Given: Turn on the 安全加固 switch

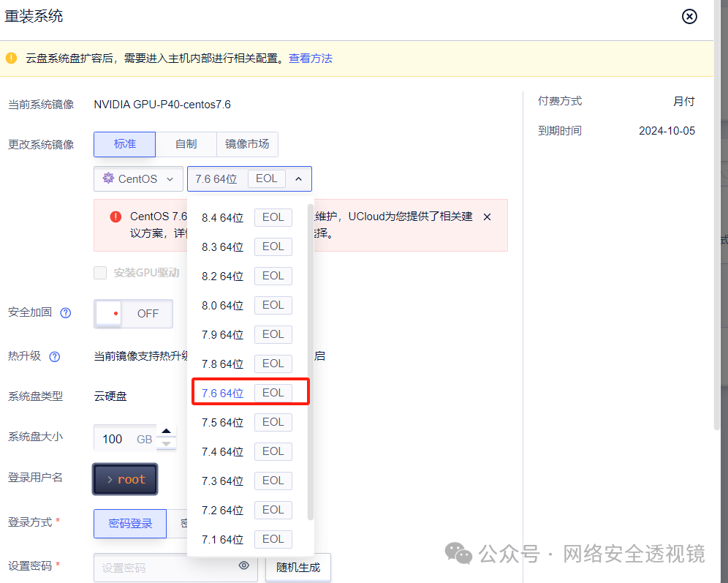Looking at the screenshot, I should [x=133, y=313].
